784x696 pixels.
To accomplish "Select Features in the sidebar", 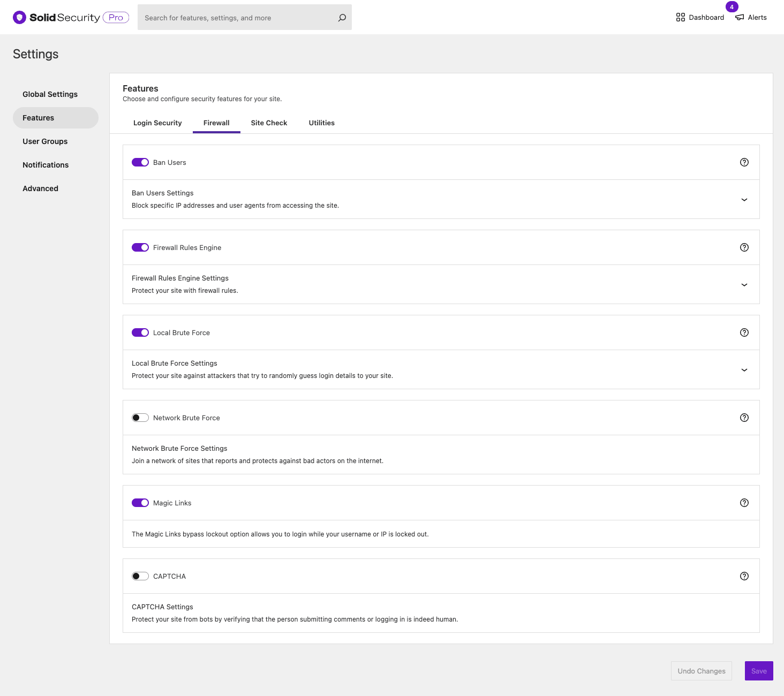I will click(x=56, y=118).
